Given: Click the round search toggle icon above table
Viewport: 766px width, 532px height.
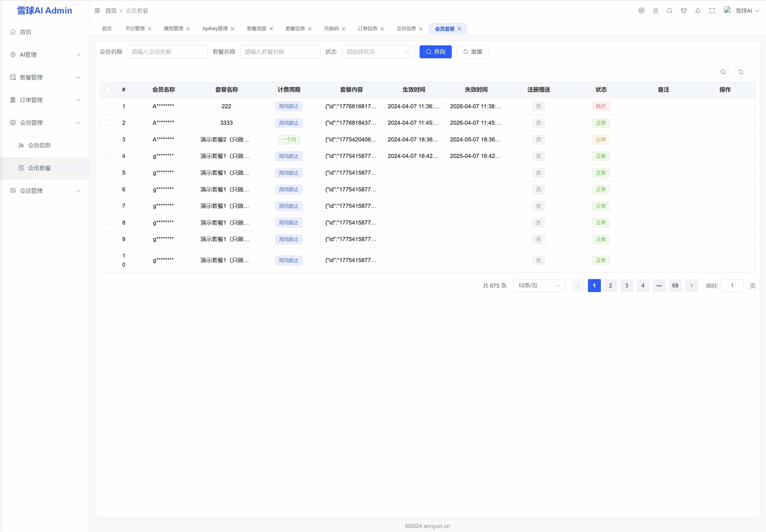Looking at the screenshot, I should [x=723, y=72].
